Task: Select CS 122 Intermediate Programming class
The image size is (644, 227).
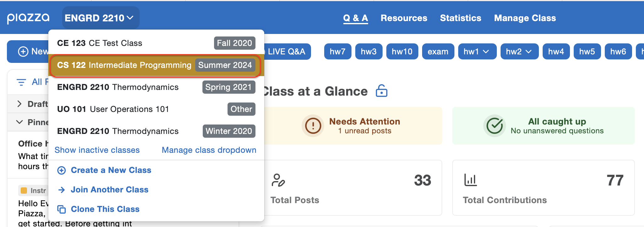Action: 156,65
